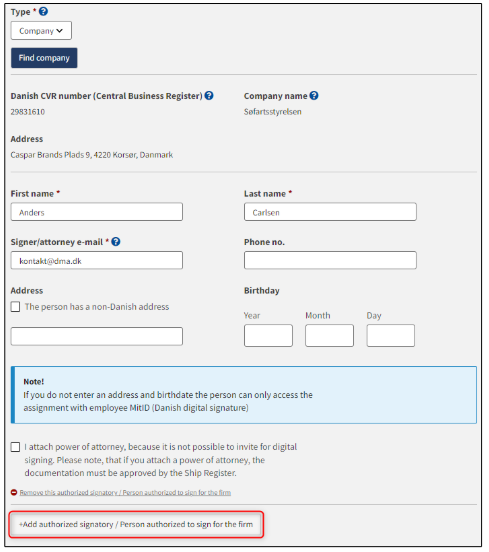
Task: Focus the Phone no. field
Action: pos(330,261)
